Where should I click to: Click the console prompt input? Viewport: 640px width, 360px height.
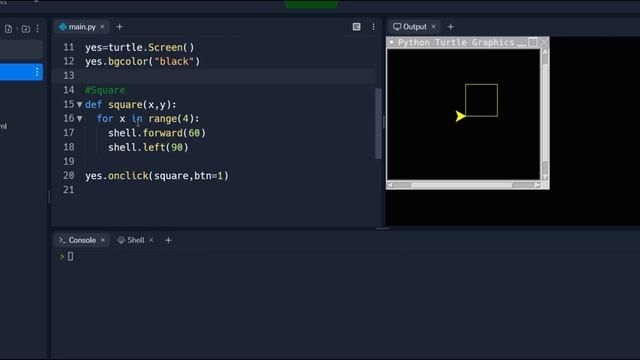(x=70, y=256)
